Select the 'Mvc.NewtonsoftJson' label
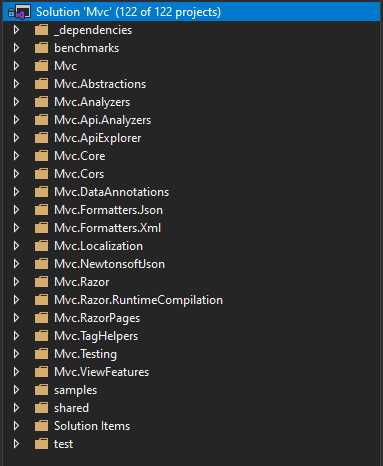The width and height of the screenshot is (383, 466). (x=109, y=264)
